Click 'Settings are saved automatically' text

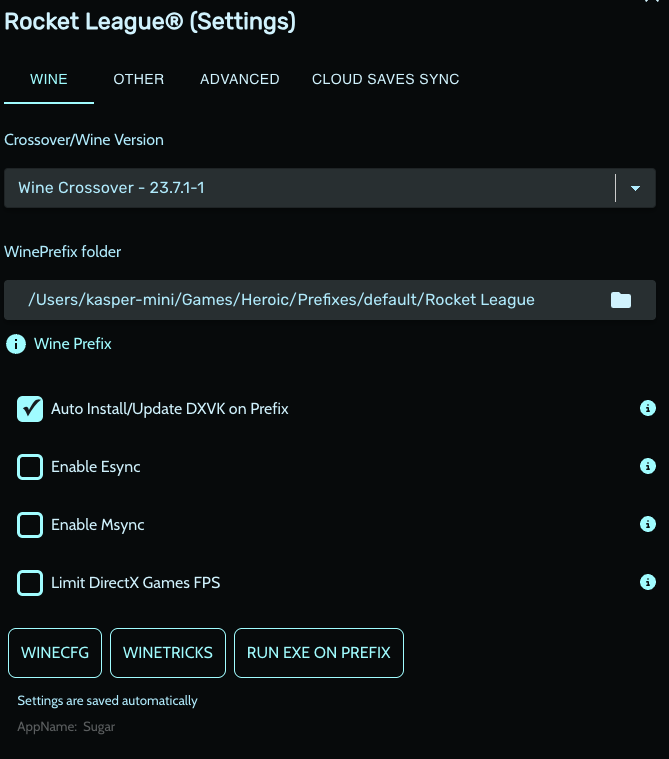click(107, 701)
